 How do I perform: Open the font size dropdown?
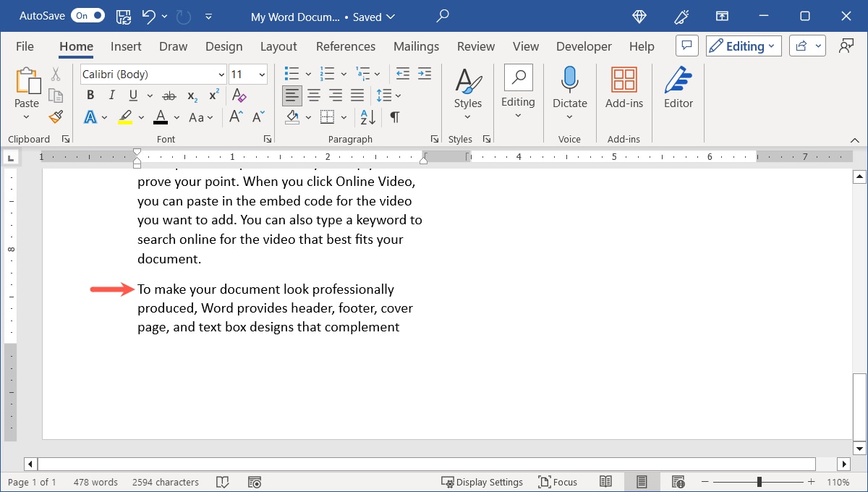261,75
